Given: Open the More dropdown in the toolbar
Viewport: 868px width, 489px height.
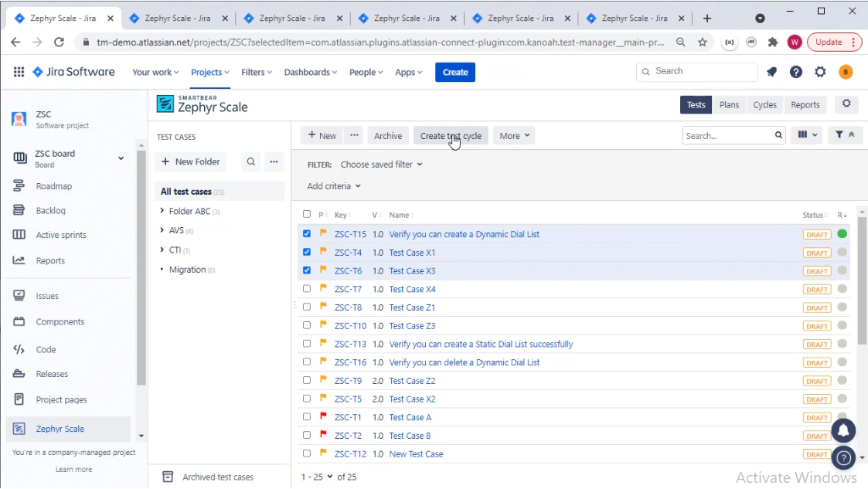Looking at the screenshot, I should click(513, 135).
